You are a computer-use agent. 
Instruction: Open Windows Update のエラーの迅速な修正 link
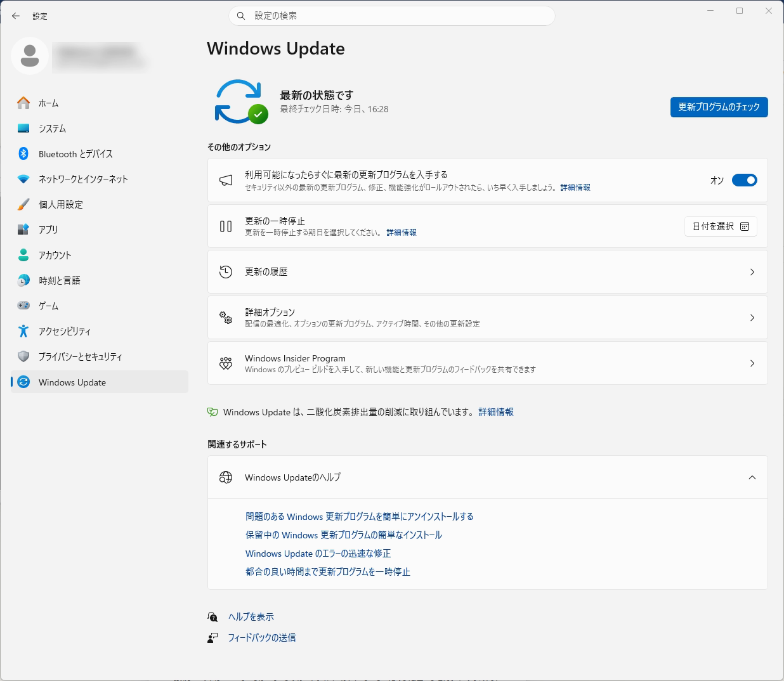point(318,554)
